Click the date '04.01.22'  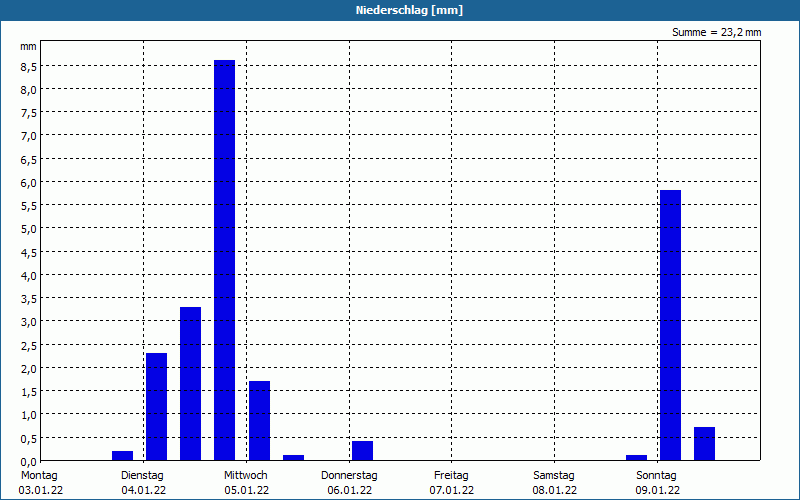tap(143, 491)
